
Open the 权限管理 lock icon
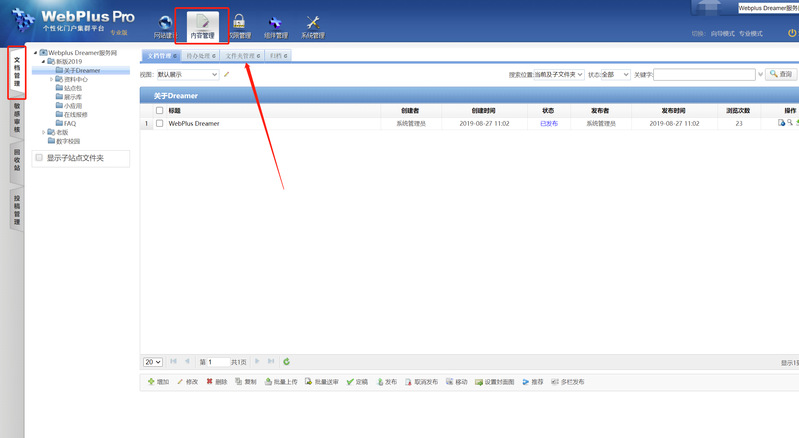[240, 27]
